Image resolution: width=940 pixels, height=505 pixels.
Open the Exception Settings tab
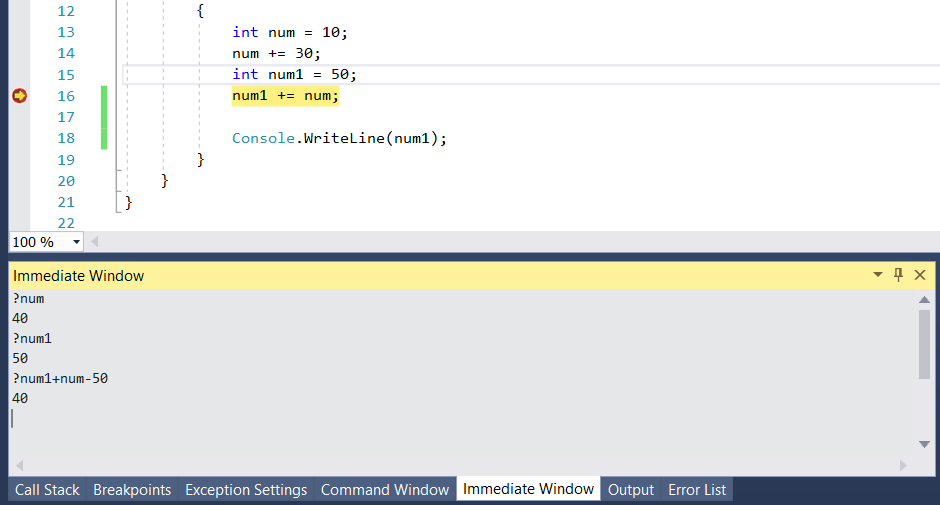246,489
